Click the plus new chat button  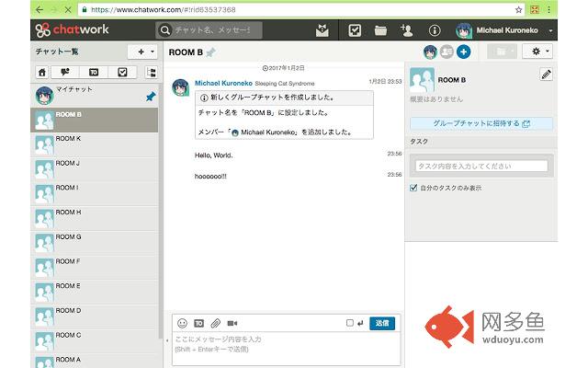141,52
